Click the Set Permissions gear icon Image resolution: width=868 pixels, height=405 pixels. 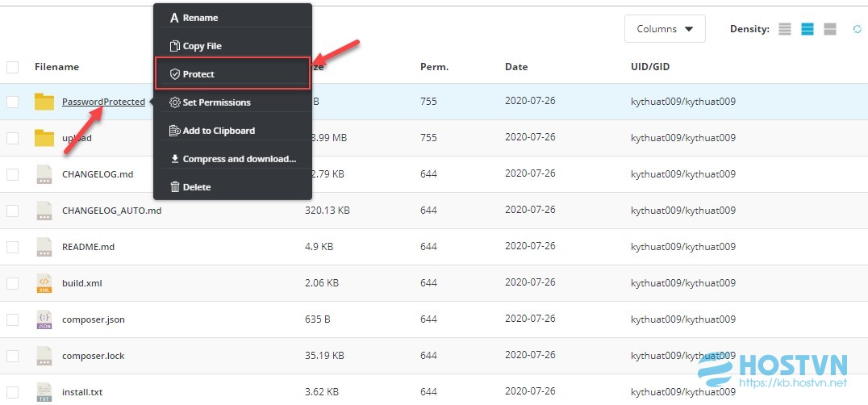tap(174, 102)
